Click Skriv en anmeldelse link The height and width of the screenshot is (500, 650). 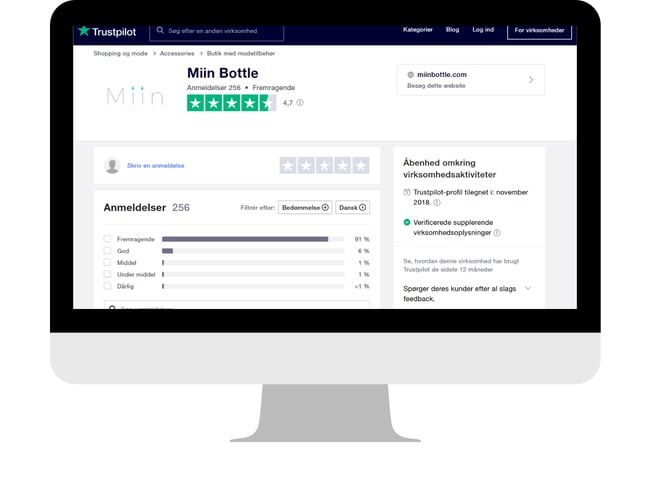(x=155, y=165)
